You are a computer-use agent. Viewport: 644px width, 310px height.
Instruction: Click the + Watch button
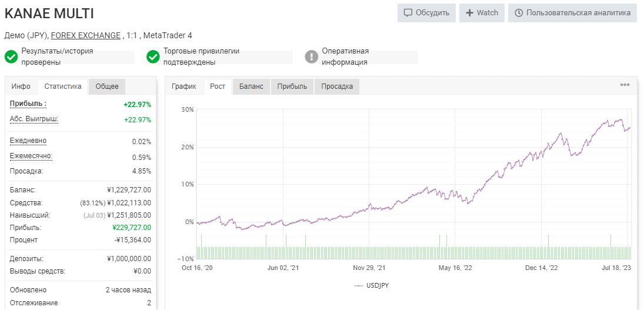(482, 13)
